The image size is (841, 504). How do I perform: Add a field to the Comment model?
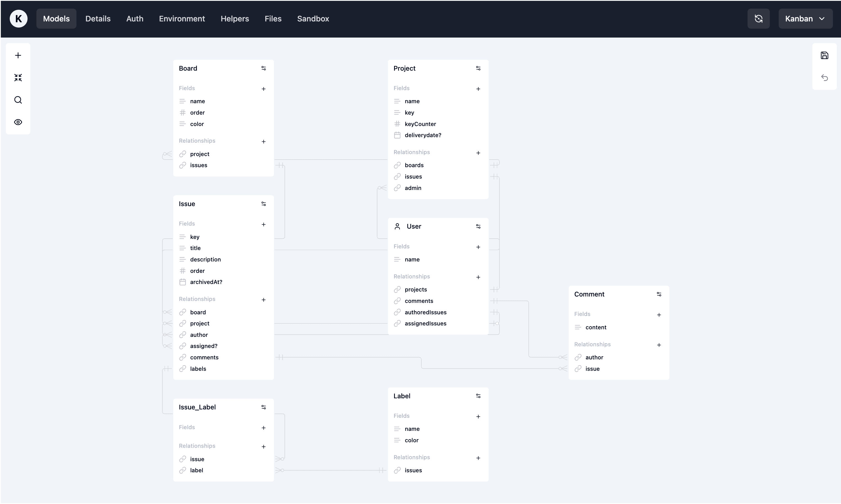tap(659, 315)
